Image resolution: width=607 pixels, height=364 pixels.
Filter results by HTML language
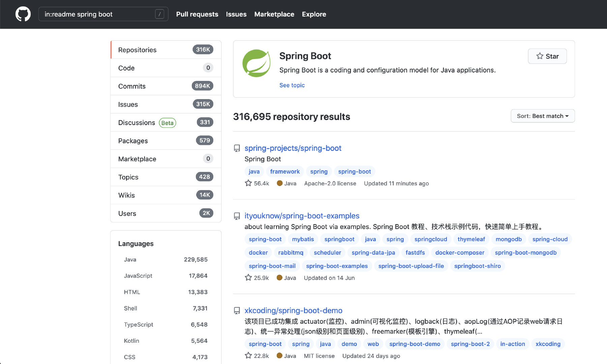tap(166, 292)
